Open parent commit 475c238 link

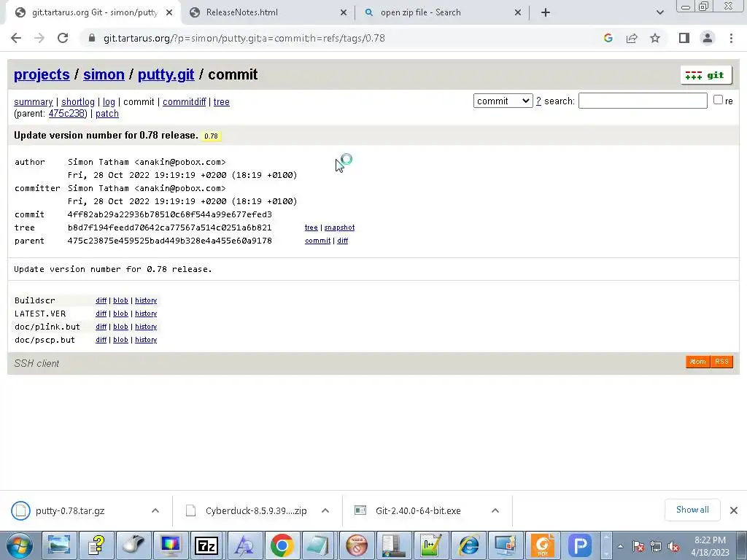point(66,114)
